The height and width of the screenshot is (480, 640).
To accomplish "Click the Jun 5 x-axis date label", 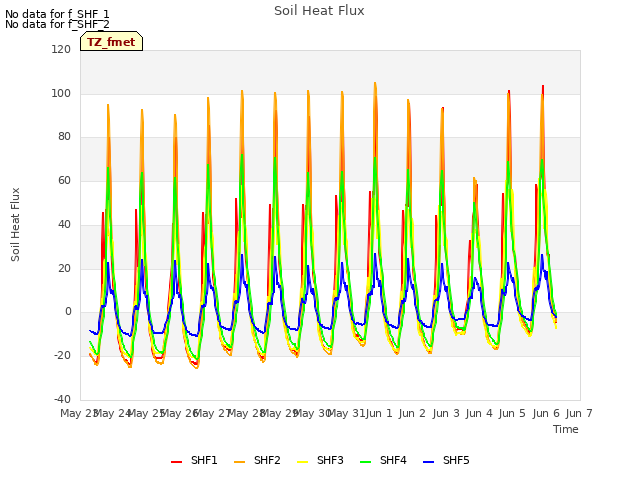I will pos(512,413).
